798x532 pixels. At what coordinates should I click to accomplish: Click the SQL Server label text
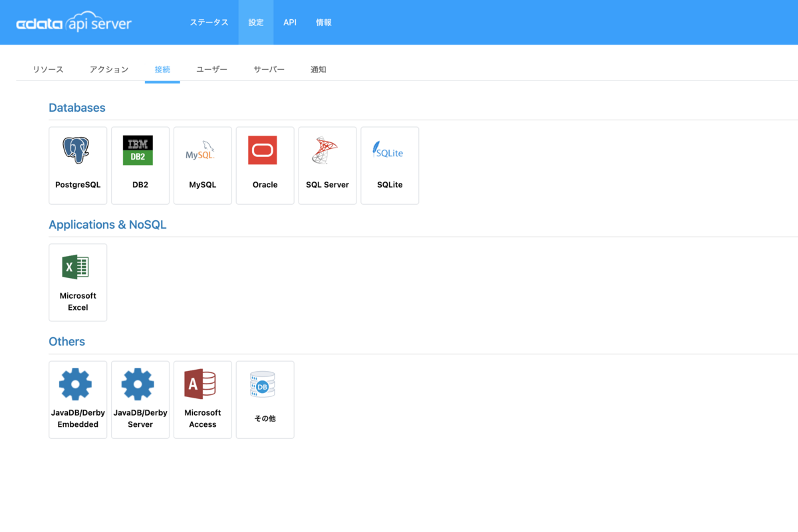(x=327, y=185)
